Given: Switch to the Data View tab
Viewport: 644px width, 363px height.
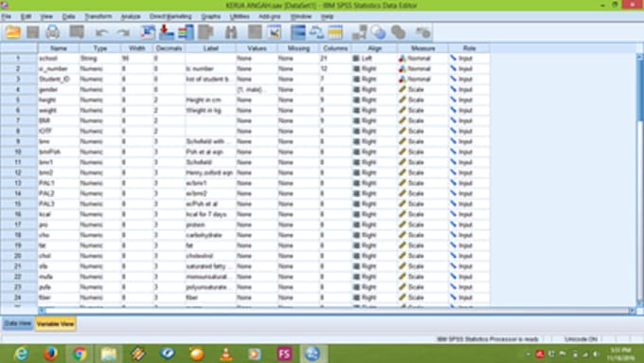Looking at the screenshot, I should 17,323.
